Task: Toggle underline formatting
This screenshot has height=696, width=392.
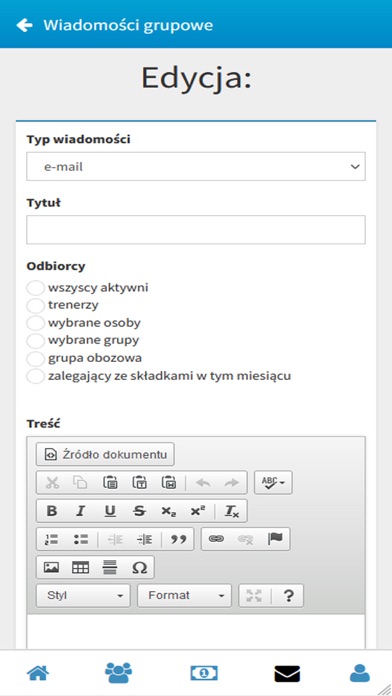Action: click(110, 511)
